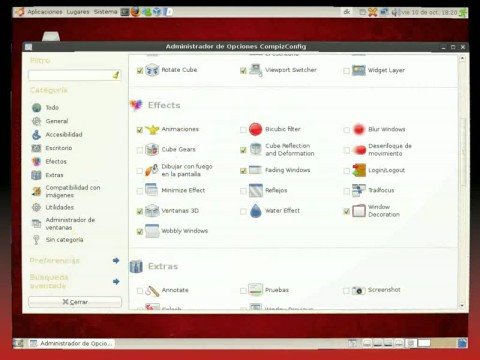
Task: Click the Pruebas plugin icon
Action: coord(256,290)
